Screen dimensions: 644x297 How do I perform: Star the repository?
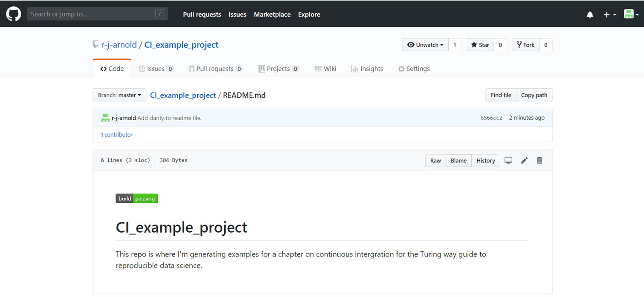[x=480, y=45]
